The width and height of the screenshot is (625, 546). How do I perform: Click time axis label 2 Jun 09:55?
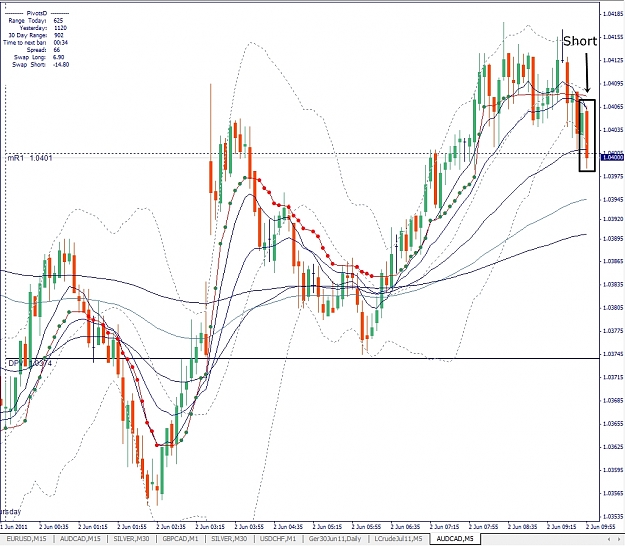pos(601,526)
